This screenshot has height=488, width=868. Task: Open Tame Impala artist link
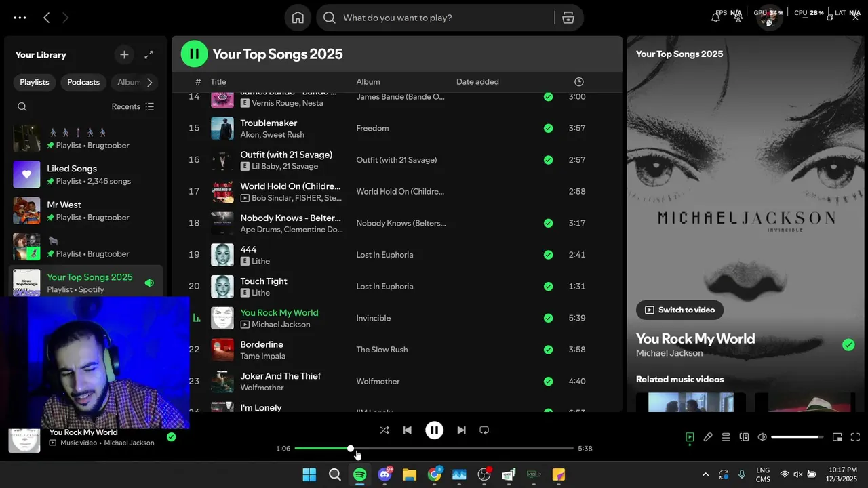click(x=262, y=356)
